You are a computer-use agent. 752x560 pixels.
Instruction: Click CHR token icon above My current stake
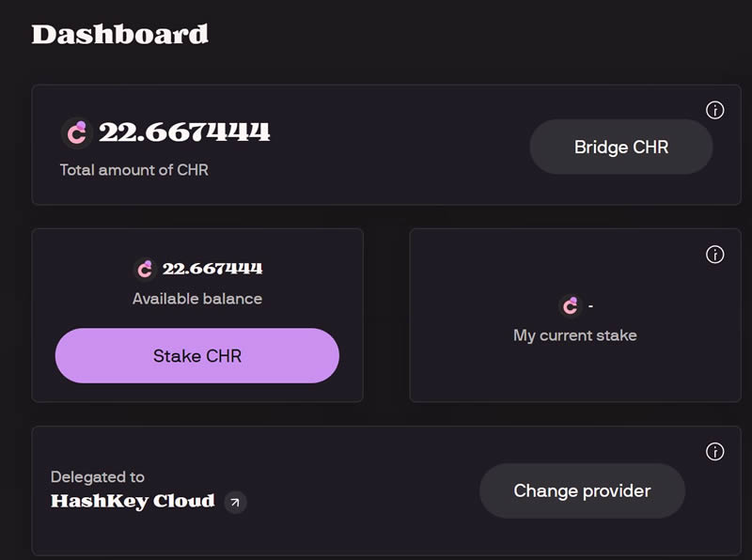coord(570,305)
